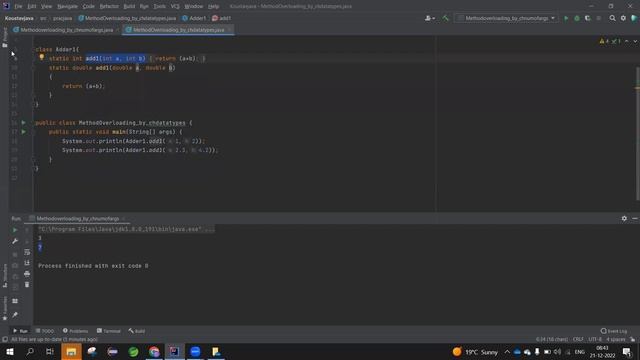Click the JetBrains plugin icon at toolbar end

pyautogui.click(x=634, y=18)
